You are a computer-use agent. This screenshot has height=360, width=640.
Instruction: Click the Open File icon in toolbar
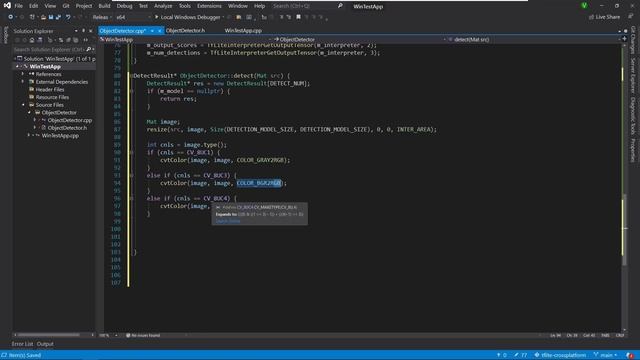pos(43,17)
